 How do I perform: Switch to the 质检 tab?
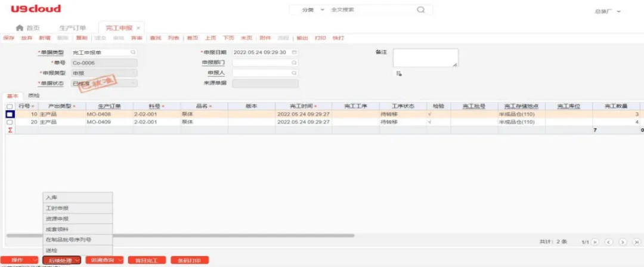[34, 95]
